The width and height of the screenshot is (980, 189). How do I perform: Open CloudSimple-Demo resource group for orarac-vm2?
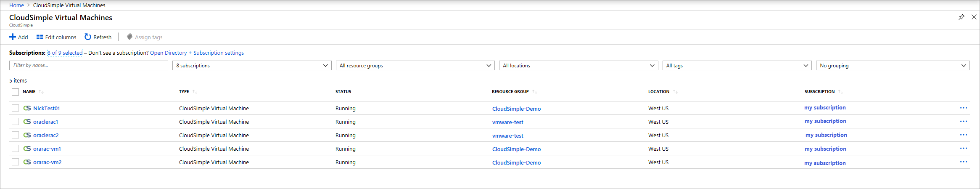click(x=516, y=162)
